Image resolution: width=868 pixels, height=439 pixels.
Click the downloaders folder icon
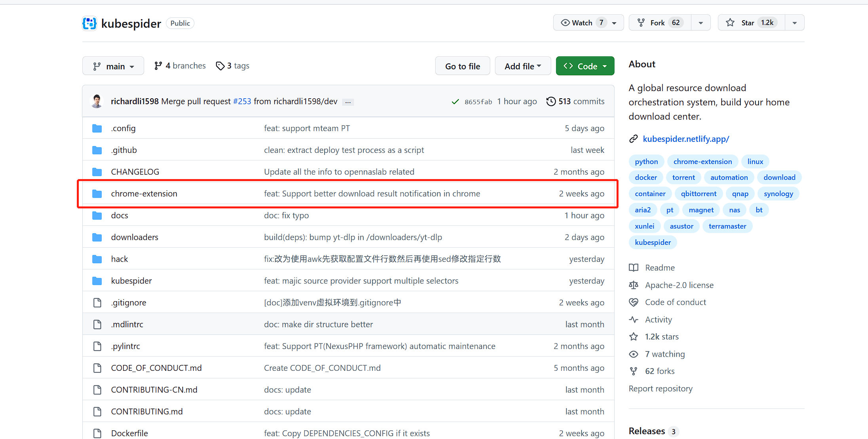(97, 237)
